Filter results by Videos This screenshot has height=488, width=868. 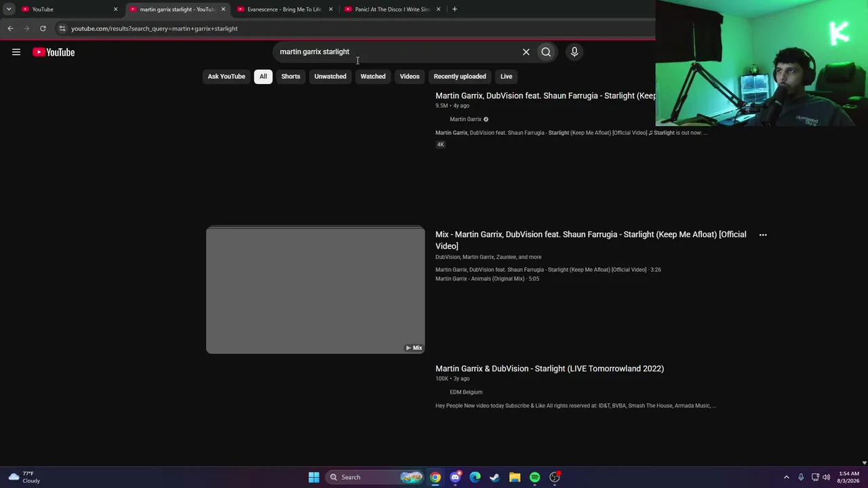(410, 77)
